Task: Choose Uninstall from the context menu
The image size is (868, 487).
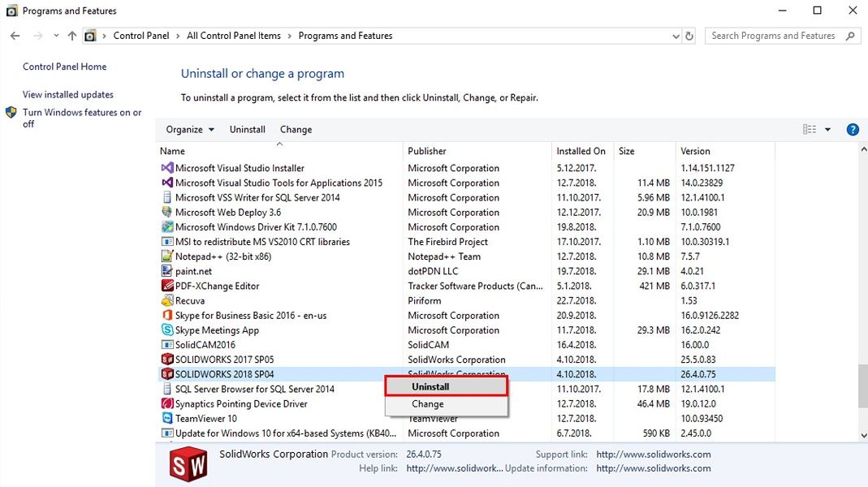Action: [447, 387]
